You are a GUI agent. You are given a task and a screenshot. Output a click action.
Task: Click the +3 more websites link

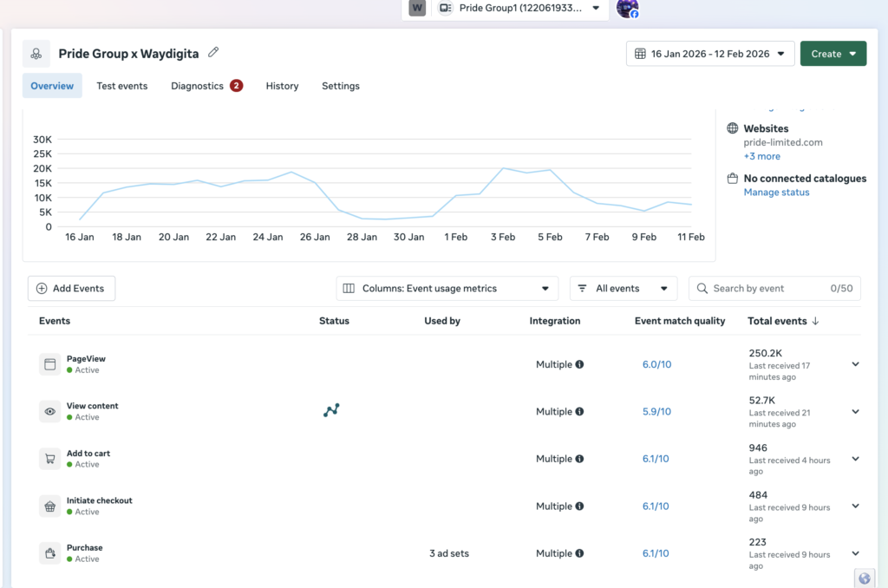click(761, 156)
